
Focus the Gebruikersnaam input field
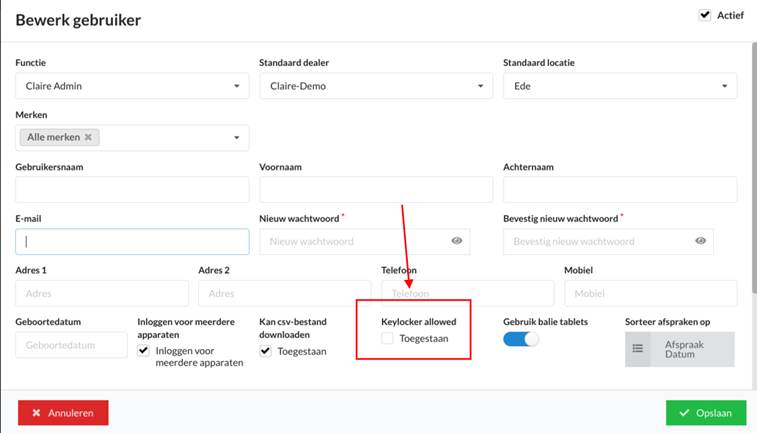[x=132, y=189]
